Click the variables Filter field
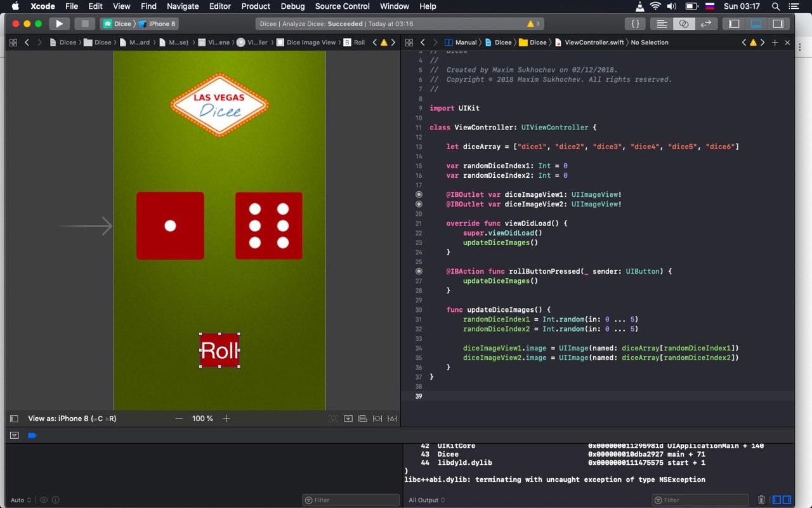Screen dimensions: 812x508 (351, 500)
